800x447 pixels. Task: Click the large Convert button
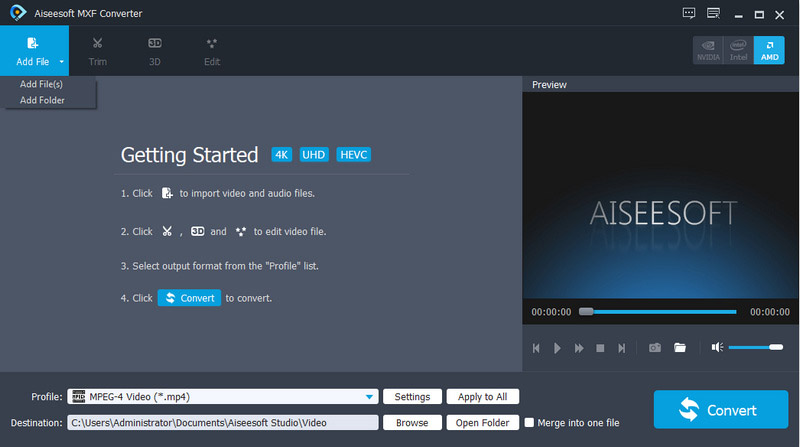coord(721,410)
